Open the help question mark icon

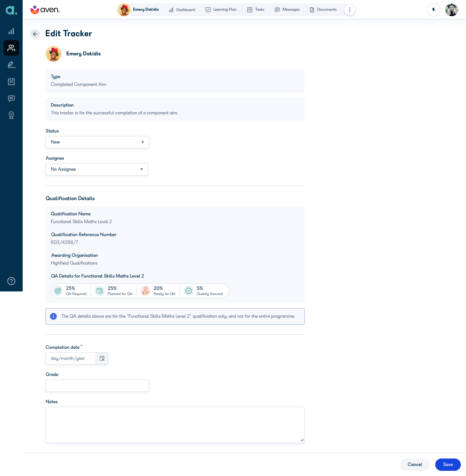(x=11, y=281)
